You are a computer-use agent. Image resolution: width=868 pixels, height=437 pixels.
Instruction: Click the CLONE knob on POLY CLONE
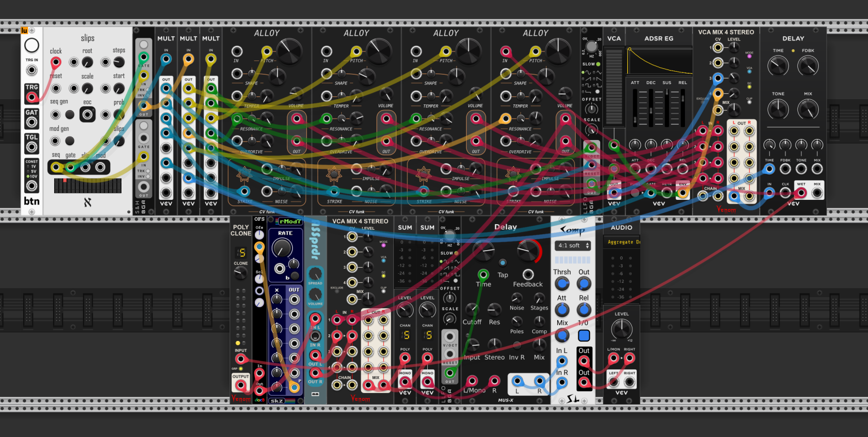pyautogui.click(x=241, y=274)
